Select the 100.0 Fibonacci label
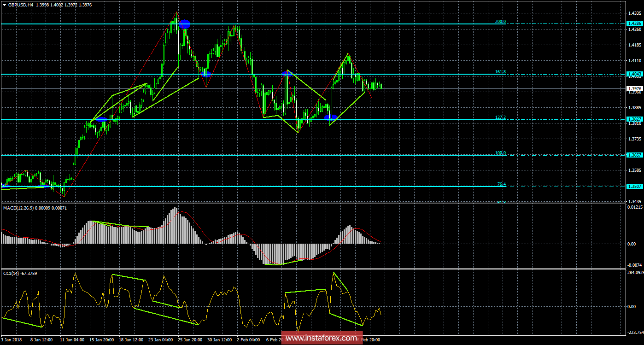The height and width of the screenshot is (345, 644). (501, 153)
